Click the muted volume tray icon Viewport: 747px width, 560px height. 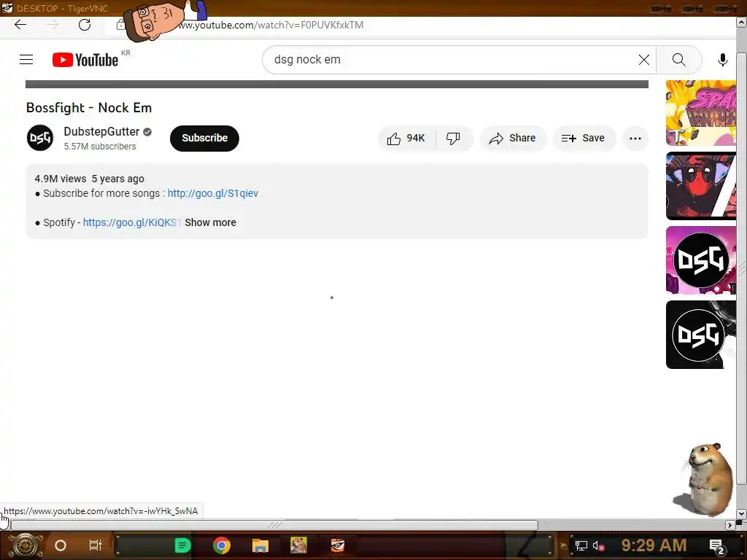(x=598, y=545)
